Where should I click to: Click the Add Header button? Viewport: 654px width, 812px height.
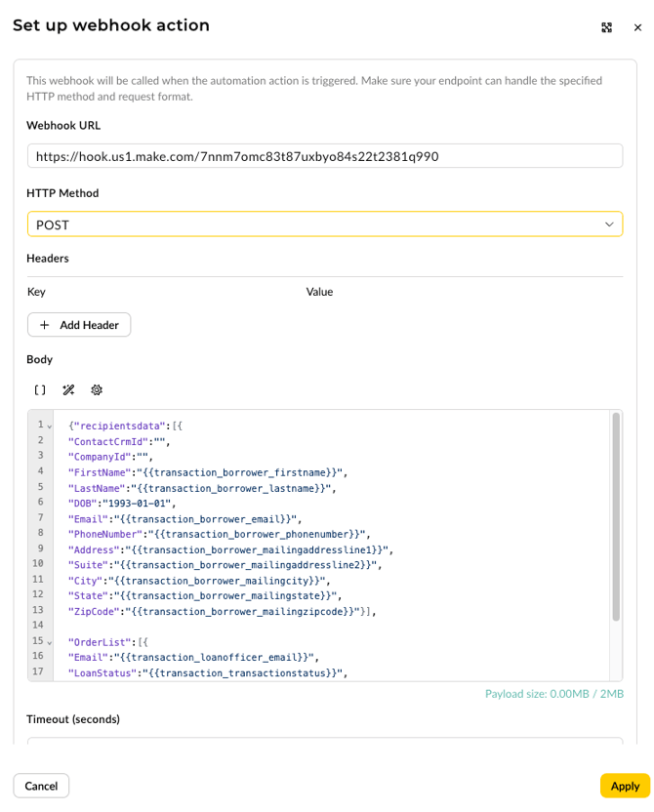click(79, 325)
